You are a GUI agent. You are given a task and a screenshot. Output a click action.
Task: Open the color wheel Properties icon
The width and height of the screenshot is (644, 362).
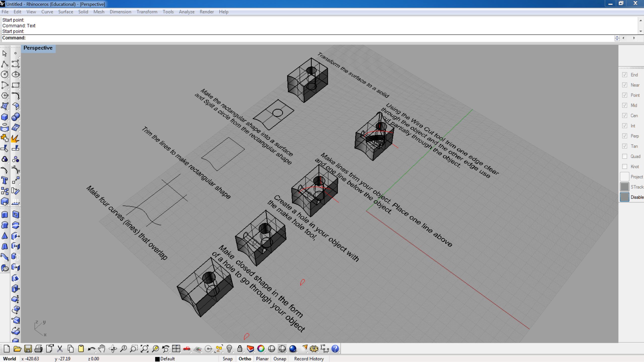tap(261, 349)
